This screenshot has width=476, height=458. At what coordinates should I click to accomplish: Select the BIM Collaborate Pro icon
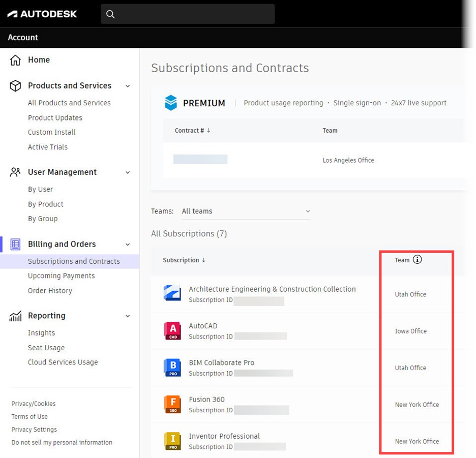172,367
